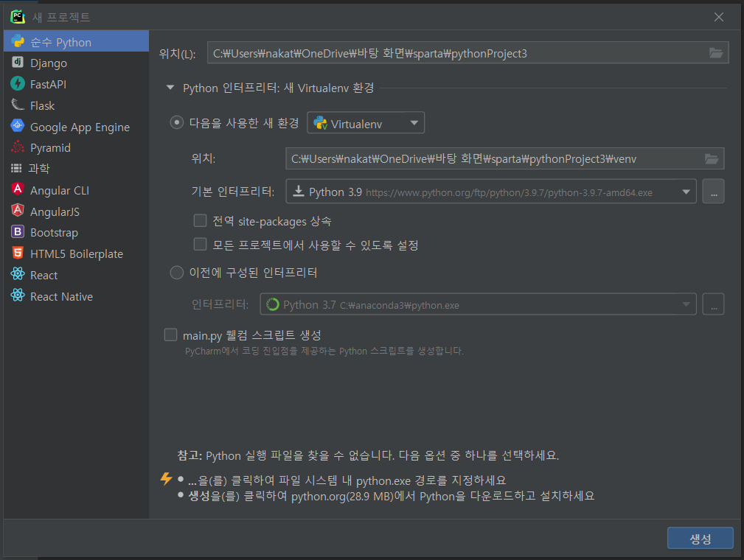
Task: Click the lightning bolt icon beside the note
Action: [166, 479]
